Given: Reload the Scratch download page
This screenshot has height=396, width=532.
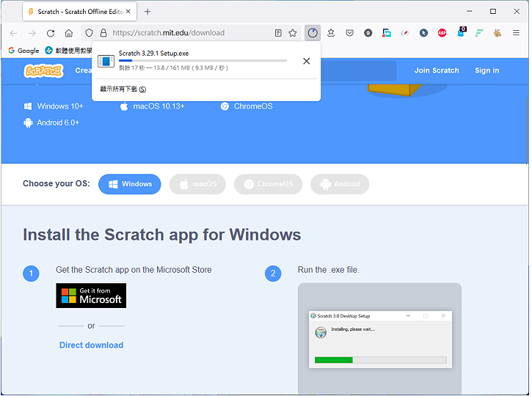Looking at the screenshot, I should [51, 33].
